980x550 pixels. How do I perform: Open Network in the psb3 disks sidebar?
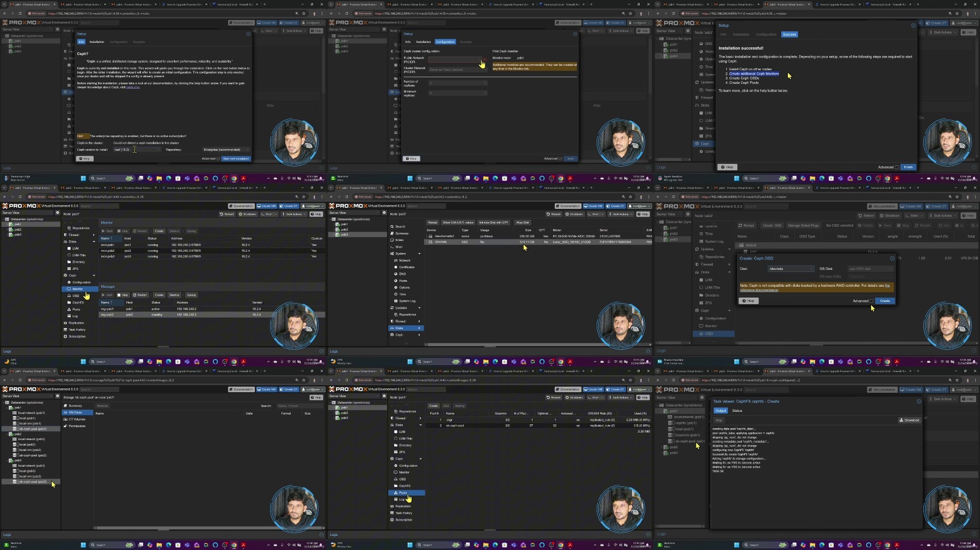pos(405,261)
